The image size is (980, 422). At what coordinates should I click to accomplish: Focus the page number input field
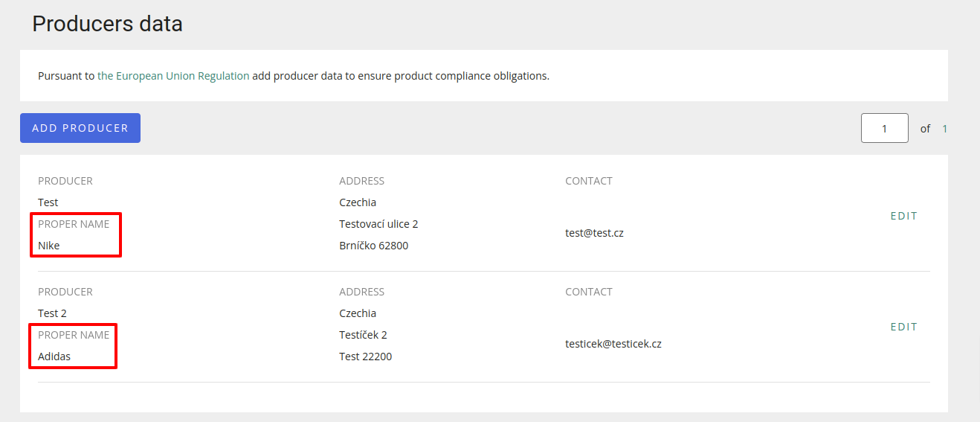884,128
